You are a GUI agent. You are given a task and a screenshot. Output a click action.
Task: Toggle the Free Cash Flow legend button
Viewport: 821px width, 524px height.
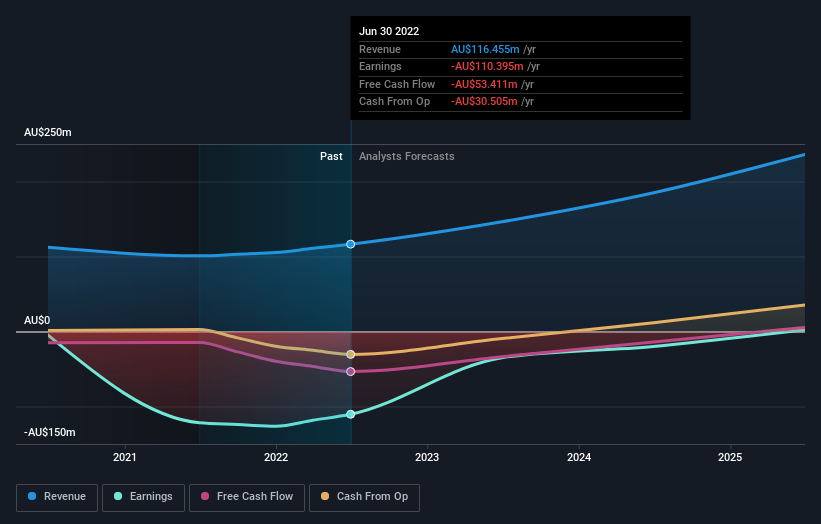coord(247,497)
